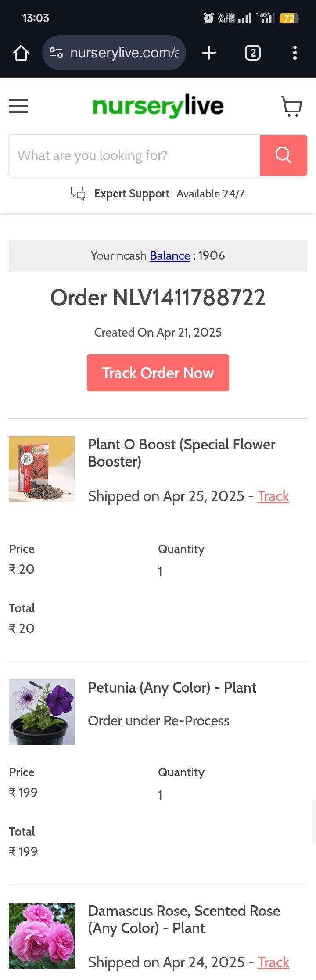Viewport: 316px width, 980px height.
Task: Tap the search magnifier button
Action: click(283, 155)
